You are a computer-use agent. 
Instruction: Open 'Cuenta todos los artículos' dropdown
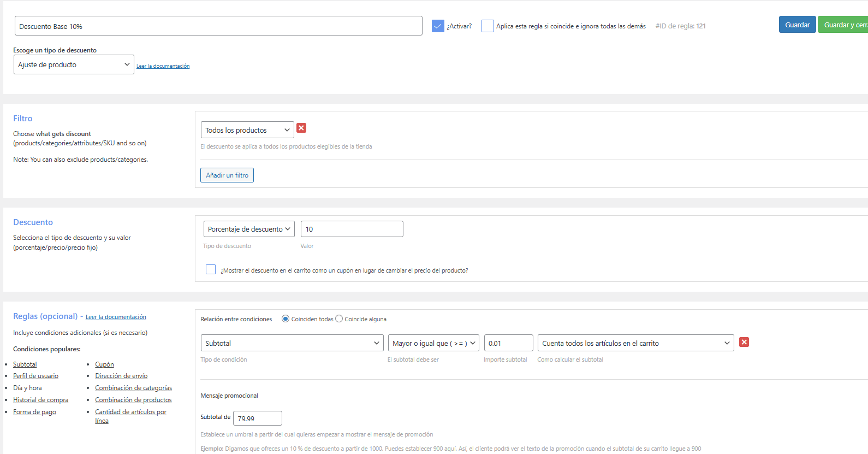pyautogui.click(x=635, y=343)
